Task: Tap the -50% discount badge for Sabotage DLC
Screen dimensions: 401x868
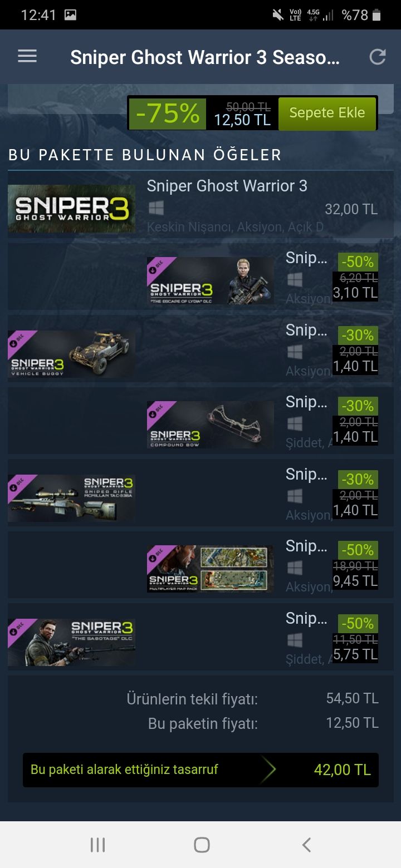Action: point(358,623)
